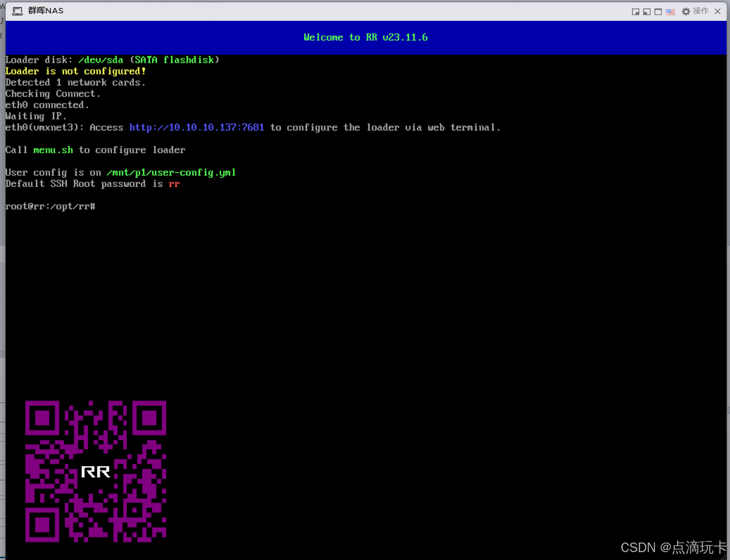
Task: Click the VM console icon beside 群晖NAS title
Action: pos(17,11)
